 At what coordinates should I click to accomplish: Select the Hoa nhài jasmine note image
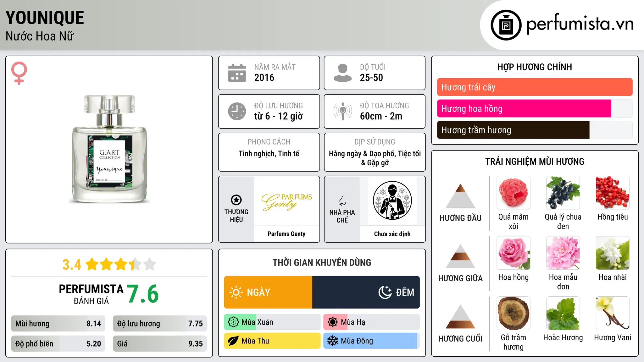tap(613, 253)
